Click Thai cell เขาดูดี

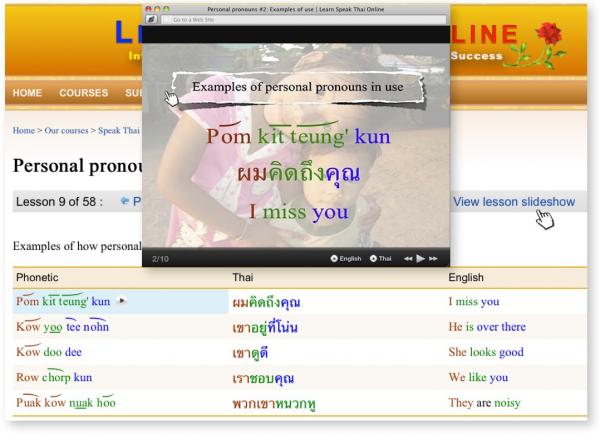click(250, 352)
